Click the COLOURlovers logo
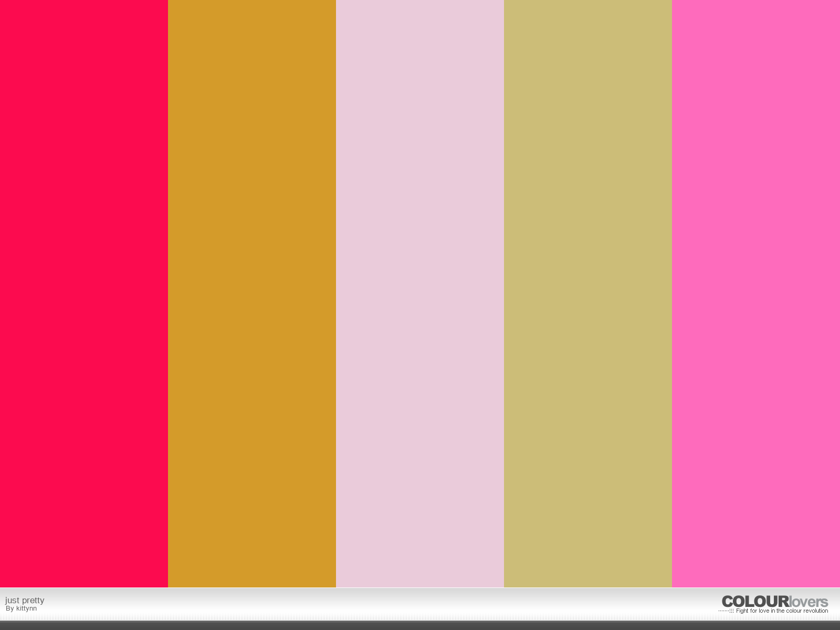The height and width of the screenshot is (630, 840). pos(774,602)
